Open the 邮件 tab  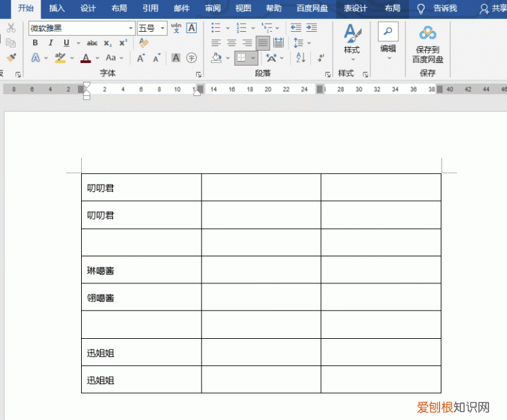pos(182,8)
